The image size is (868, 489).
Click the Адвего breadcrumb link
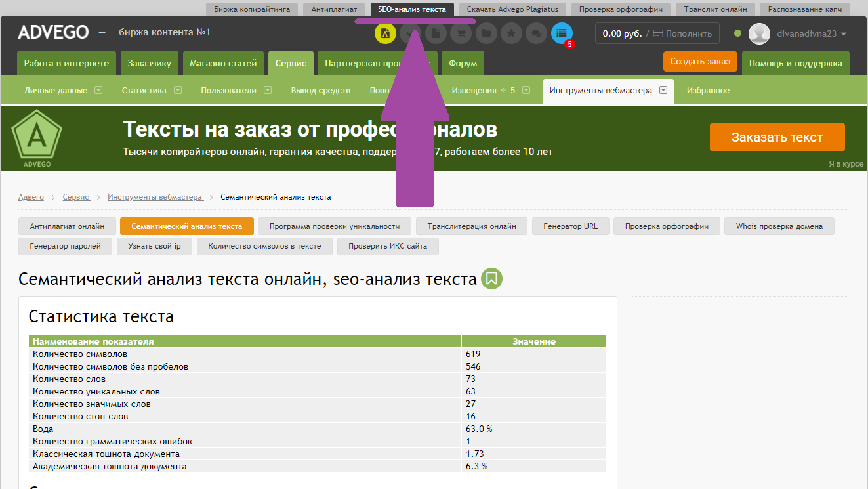tap(31, 197)
